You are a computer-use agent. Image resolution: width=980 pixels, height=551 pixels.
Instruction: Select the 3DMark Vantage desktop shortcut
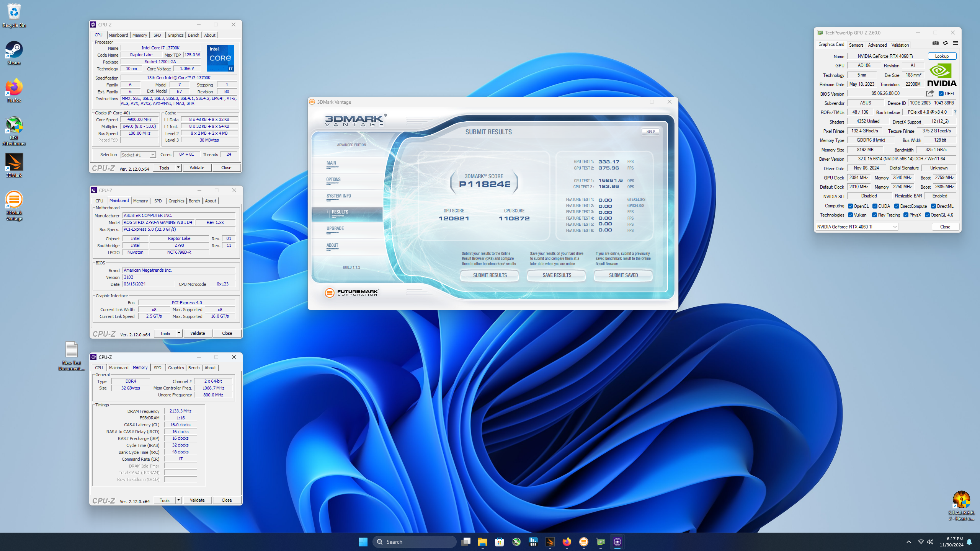point(14,205)
